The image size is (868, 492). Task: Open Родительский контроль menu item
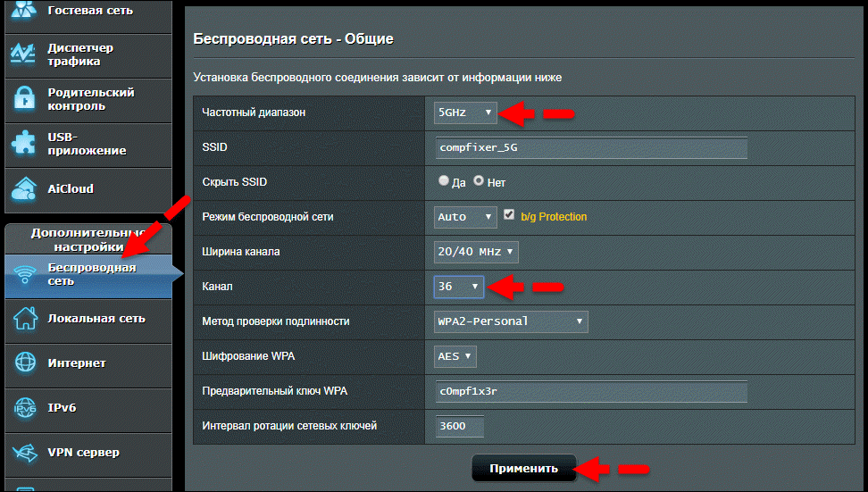click(x=88, y=101)
